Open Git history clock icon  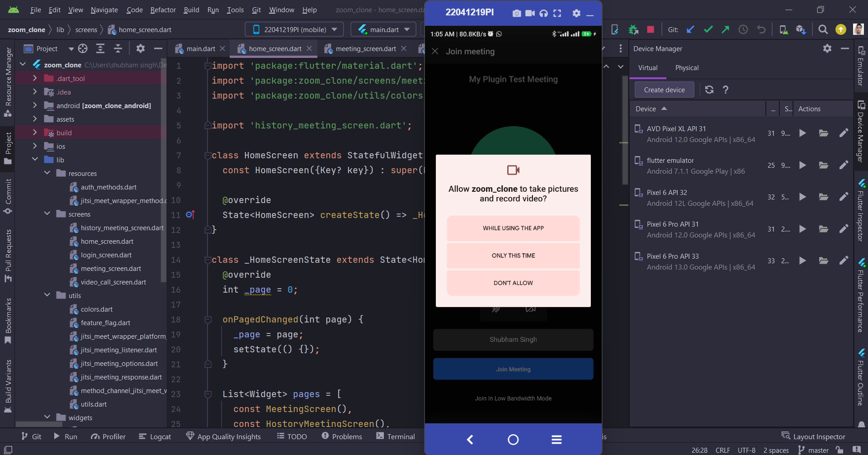743,29
